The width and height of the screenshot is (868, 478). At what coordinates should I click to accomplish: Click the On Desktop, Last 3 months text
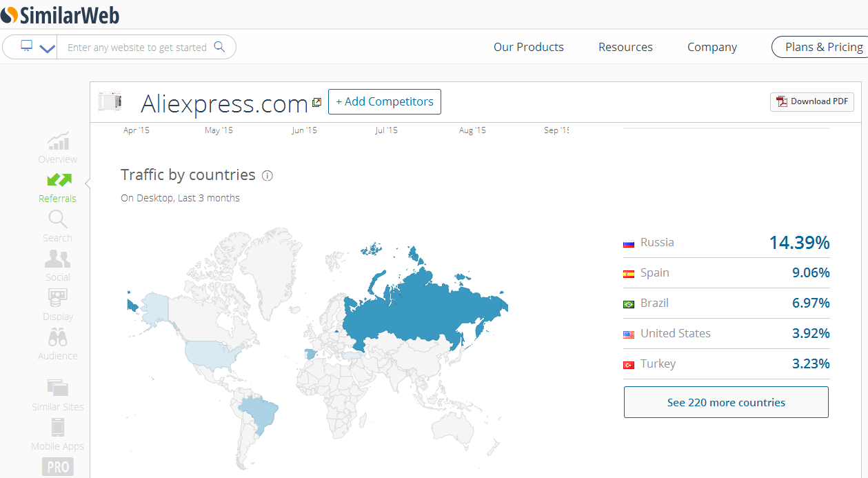click(x=181, y=198)
